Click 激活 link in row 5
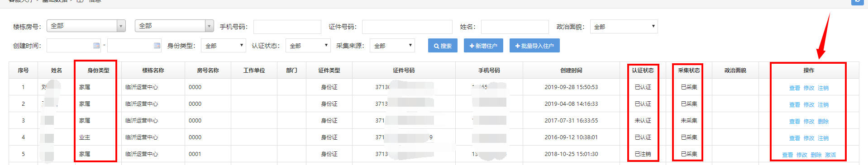The height and width of the screenshot is (165, 868). click(830, 155)
